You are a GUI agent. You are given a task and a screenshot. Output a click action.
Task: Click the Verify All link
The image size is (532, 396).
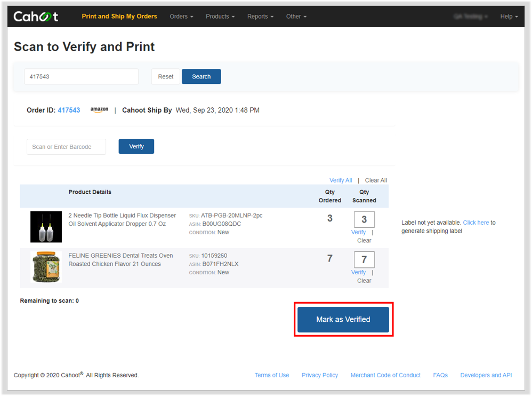(x=341, y=180)
